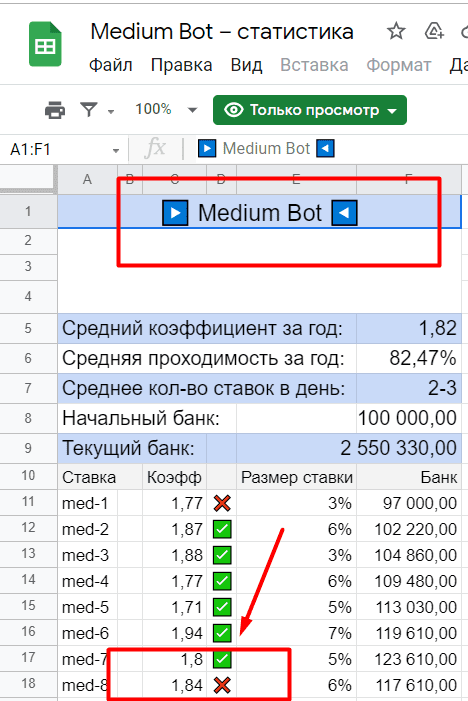Screen dimensions: 468x701
Task: Click the green check in med-4 row
Action: click(x=222, y=581)
